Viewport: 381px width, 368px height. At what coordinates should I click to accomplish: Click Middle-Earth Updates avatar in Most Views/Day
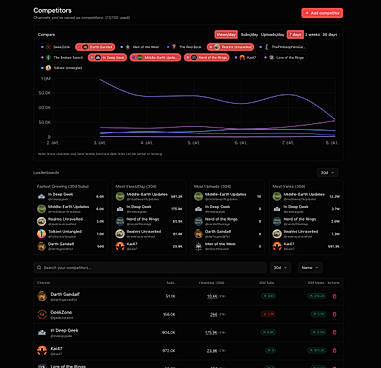(120, 196)
